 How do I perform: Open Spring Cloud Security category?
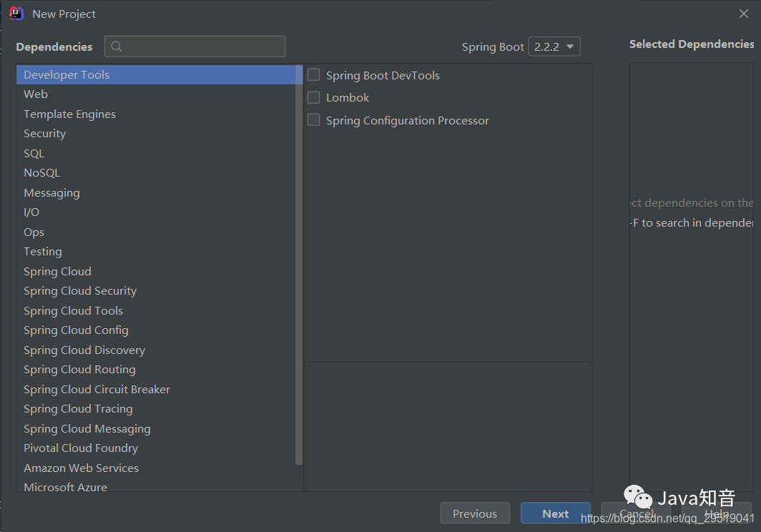[x=156, y=291]
